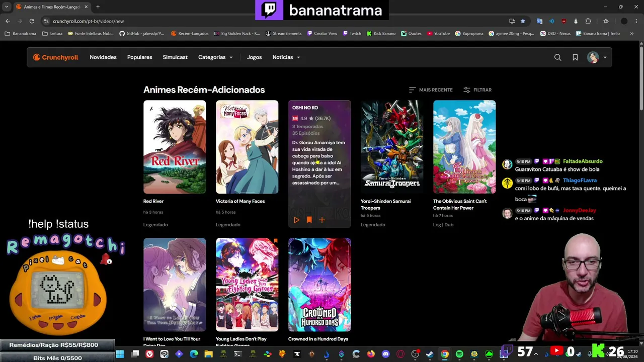
Task: Open Spotify from the taskbar
Action: pyautogui.click(x=459, y=354)
